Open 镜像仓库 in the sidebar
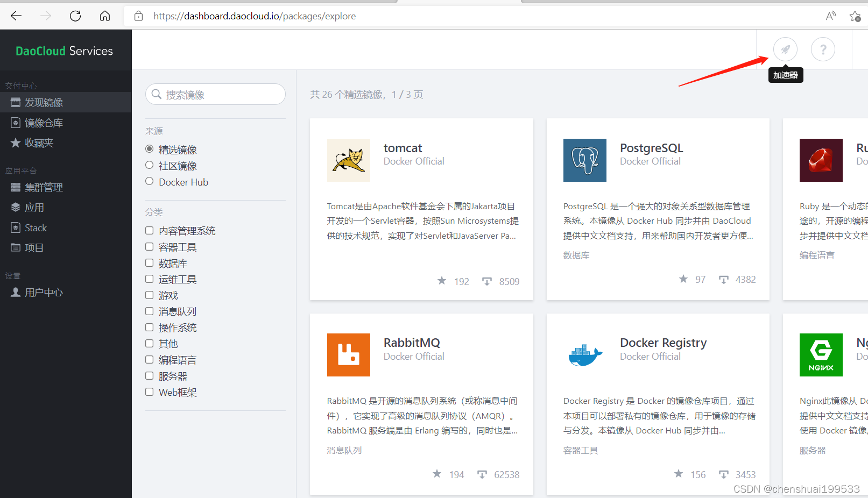The height and width of the screenshot is (498, 868). [x=66, y=123]
